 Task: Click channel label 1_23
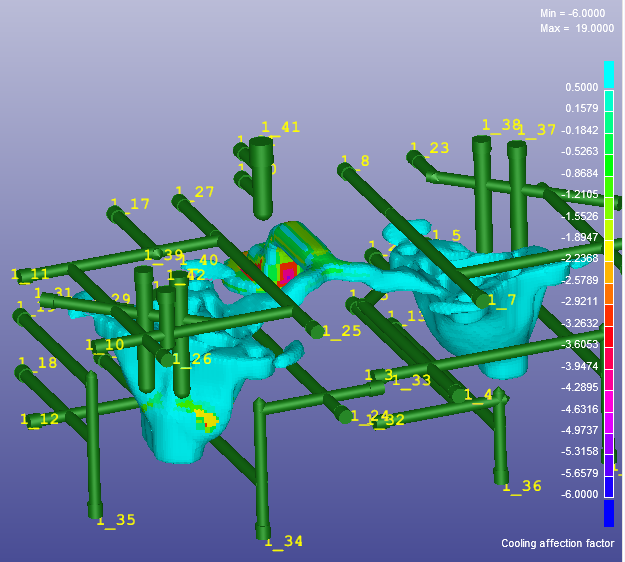point(430,149)
